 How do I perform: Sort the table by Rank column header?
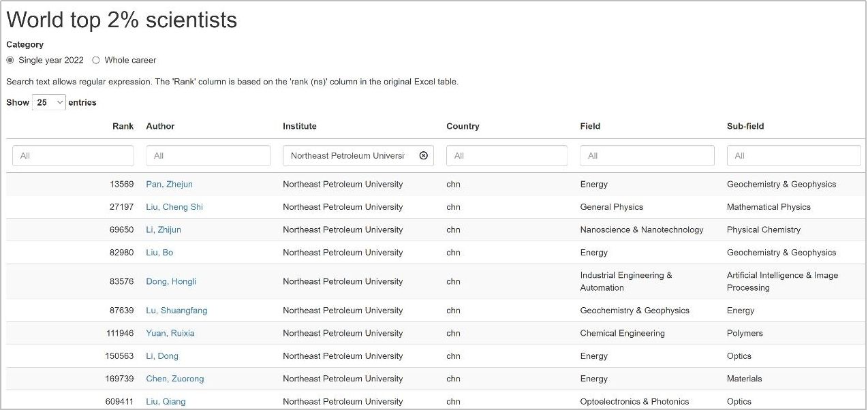(x=123, y=126)
